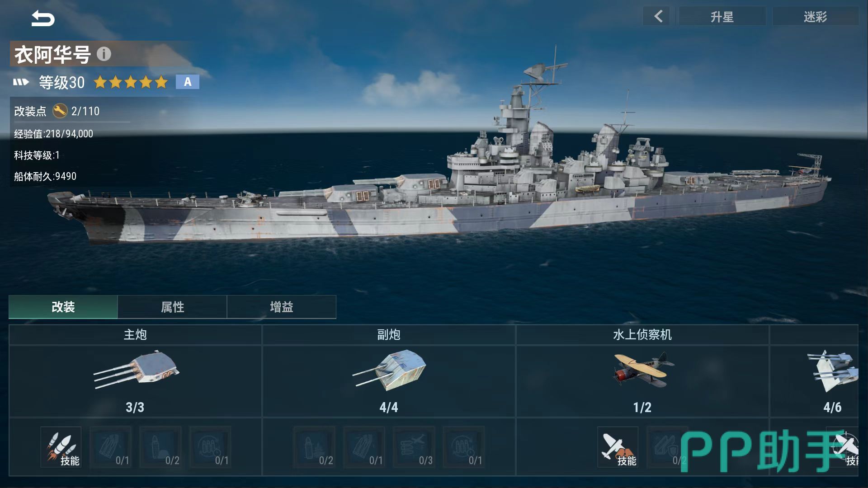Open the 升星 star upgrade button
This screenshot has width=868, height=488.
722,17
